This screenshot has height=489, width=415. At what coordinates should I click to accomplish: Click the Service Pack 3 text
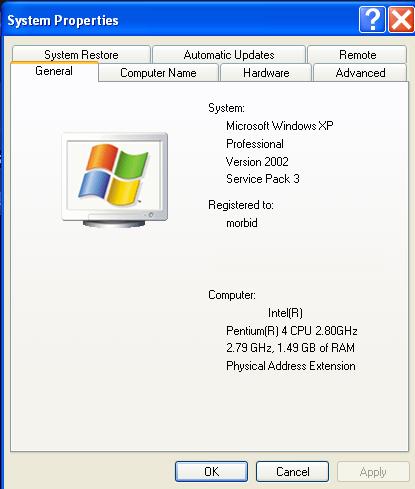click(x=263, y=179)
